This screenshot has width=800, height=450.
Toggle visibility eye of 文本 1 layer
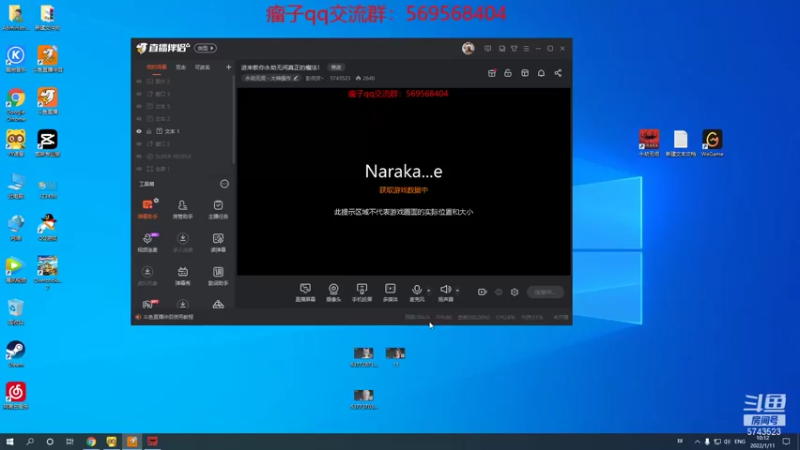point(139,131)
